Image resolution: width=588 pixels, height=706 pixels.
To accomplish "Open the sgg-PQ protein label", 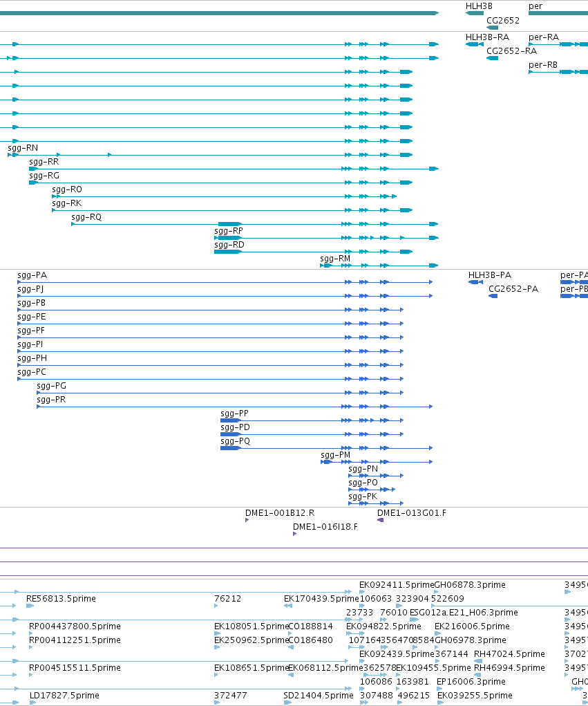I will (236, 442).
